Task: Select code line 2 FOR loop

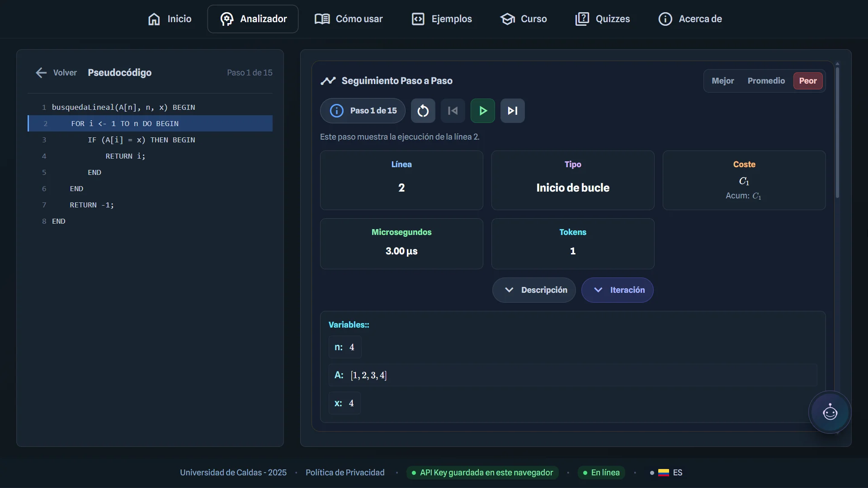Action: [150, 123]
